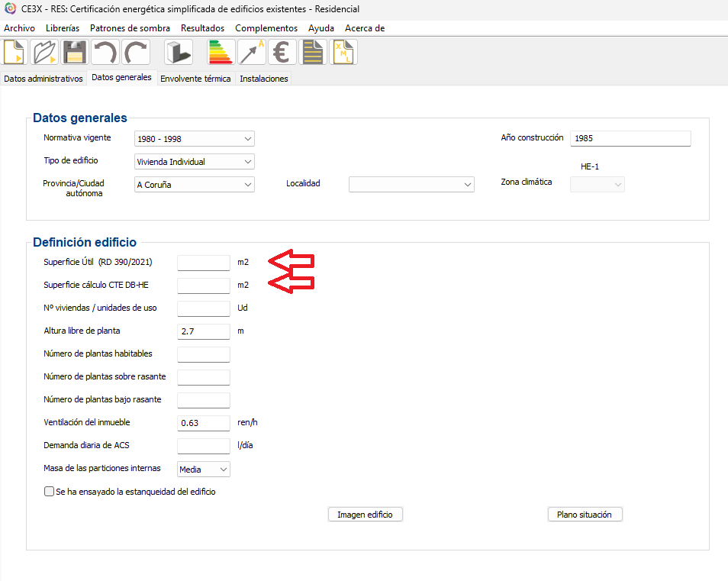Click the Imagen edificio button
This screenshot has width=728, height=581.
click(365, 515)
